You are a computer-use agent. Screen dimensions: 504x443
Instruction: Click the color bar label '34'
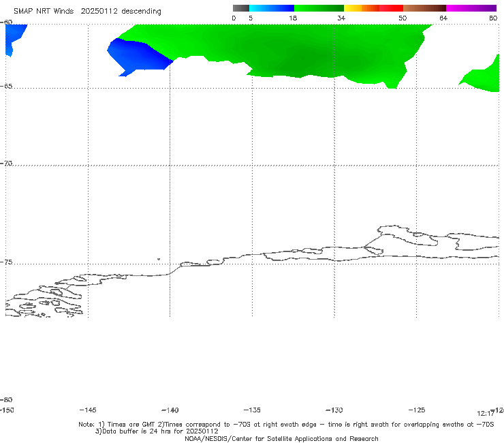341,18
